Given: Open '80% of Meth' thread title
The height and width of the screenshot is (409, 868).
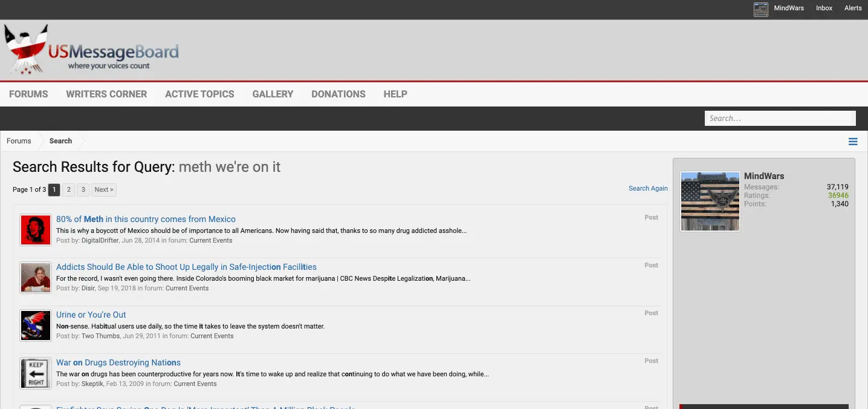Looking at the screenshot, I should 146,219.
